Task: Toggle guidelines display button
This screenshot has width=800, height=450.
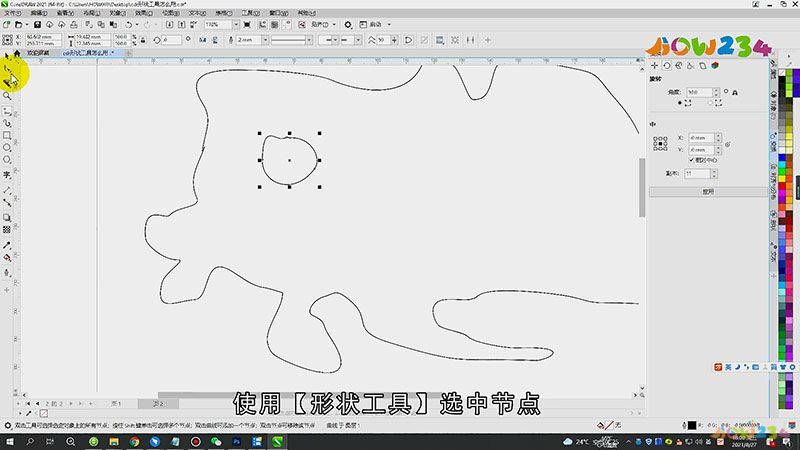Action: (287, 24)
